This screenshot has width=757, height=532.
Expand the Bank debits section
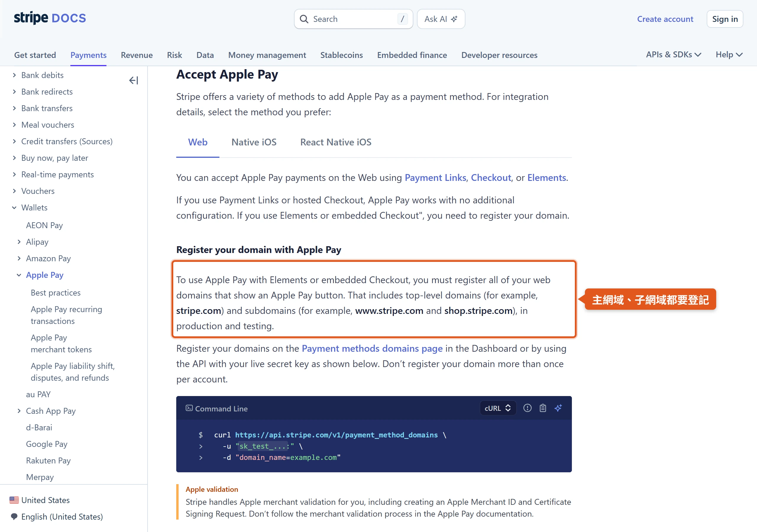(14, 75)
